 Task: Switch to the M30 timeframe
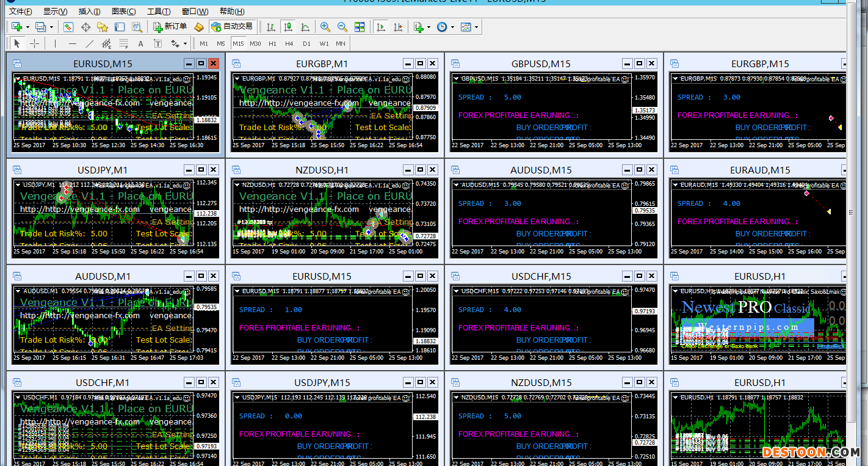255,43
